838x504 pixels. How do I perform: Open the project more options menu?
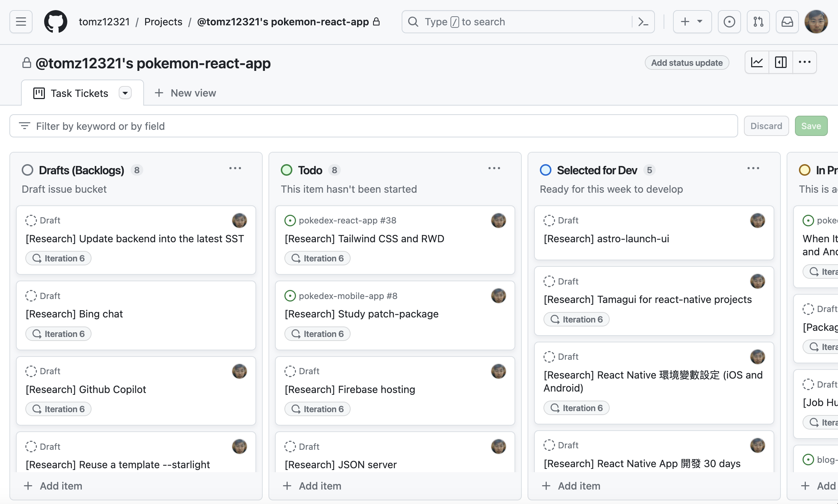coord(805,63)
